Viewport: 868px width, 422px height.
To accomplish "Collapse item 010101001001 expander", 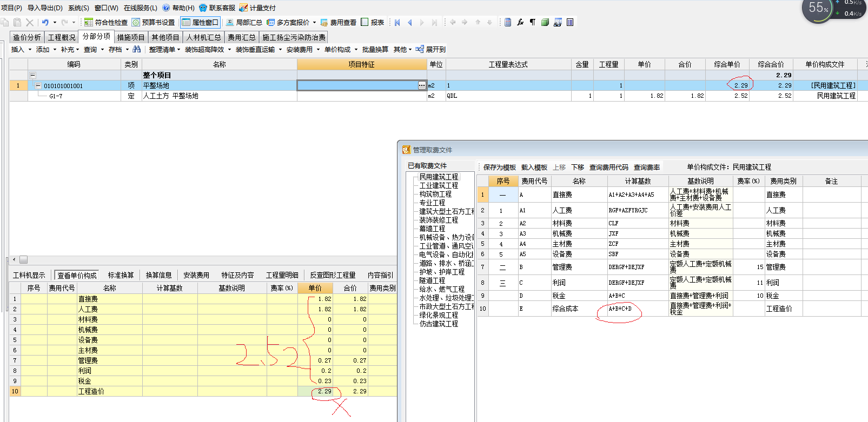I will point(38,85).
